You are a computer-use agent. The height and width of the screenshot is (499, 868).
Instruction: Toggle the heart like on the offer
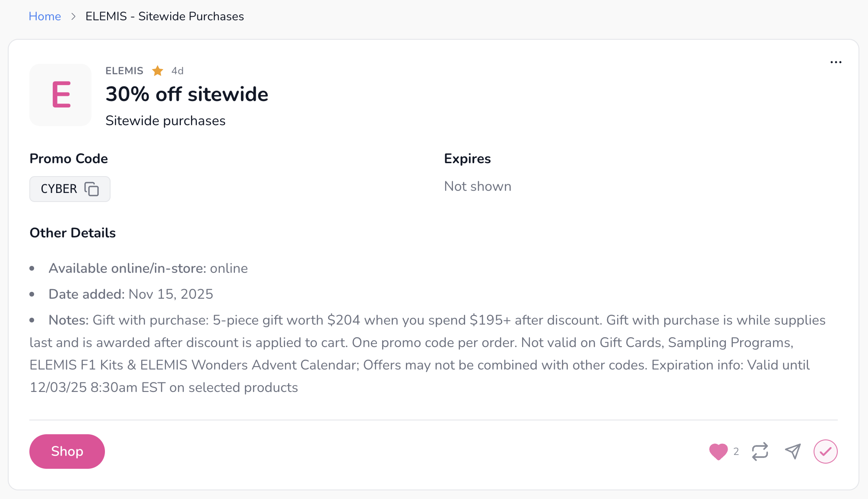718,452
